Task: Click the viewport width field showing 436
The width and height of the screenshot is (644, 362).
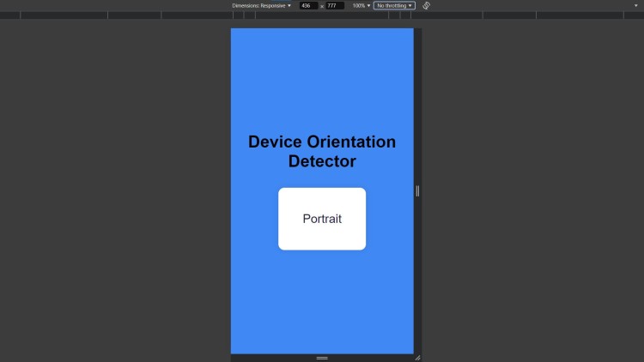Action: coord(307,5)
